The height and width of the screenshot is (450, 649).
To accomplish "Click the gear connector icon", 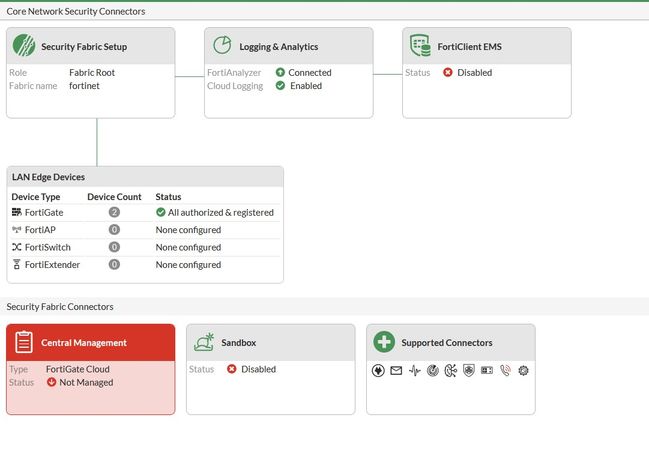I will click(x=523, y=370).
